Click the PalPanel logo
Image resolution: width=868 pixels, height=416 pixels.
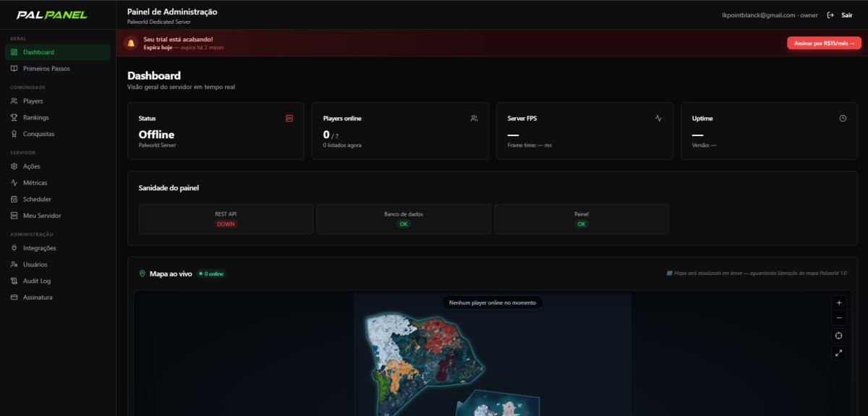[52, 14]
